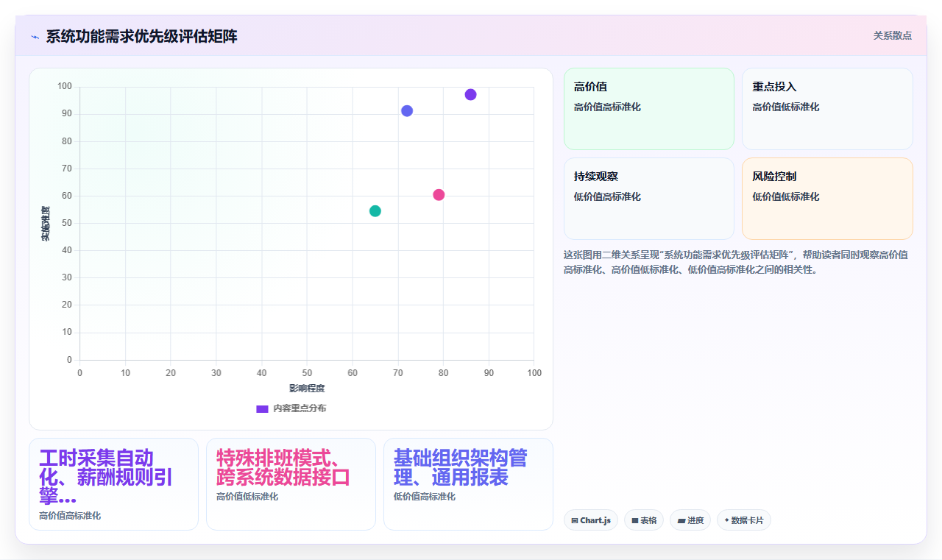Click the 影响程度 x-axis title
Image resolution: width=942 pixels, height=560 pixels.
(307, 389)
